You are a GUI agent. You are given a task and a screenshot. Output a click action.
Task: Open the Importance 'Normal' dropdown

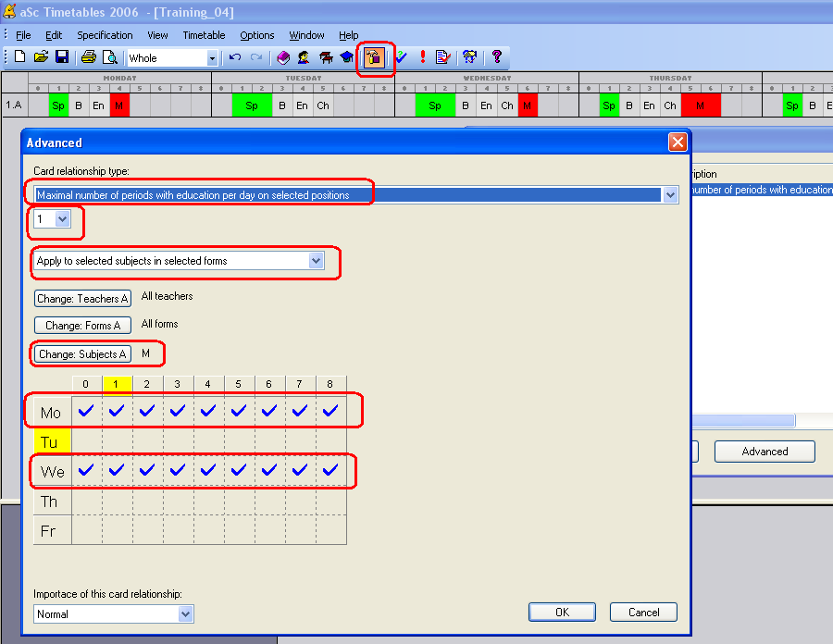(x=185, y=613)
